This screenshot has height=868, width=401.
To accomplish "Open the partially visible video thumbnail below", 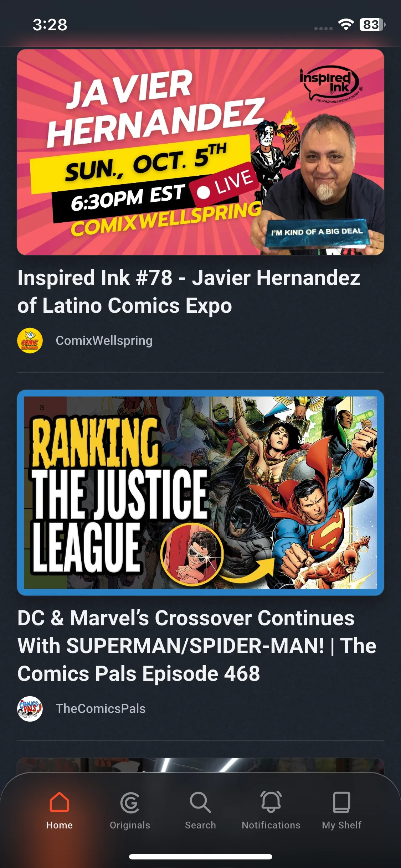I will tap(200, 765).
